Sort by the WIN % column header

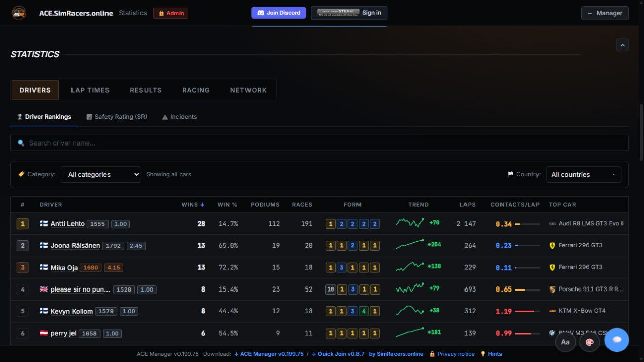tap(227, 205)
